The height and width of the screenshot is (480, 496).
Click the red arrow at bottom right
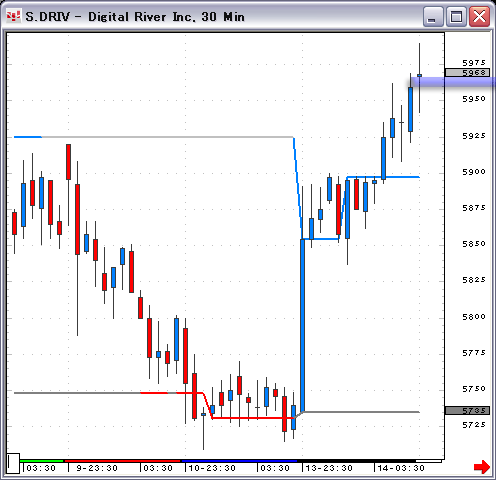coord(482,467)
